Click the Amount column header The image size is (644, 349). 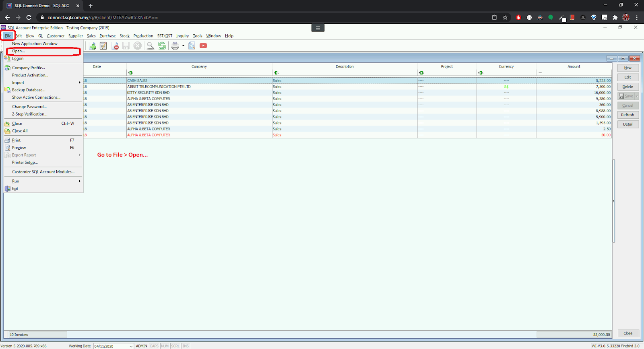[574, 66]
